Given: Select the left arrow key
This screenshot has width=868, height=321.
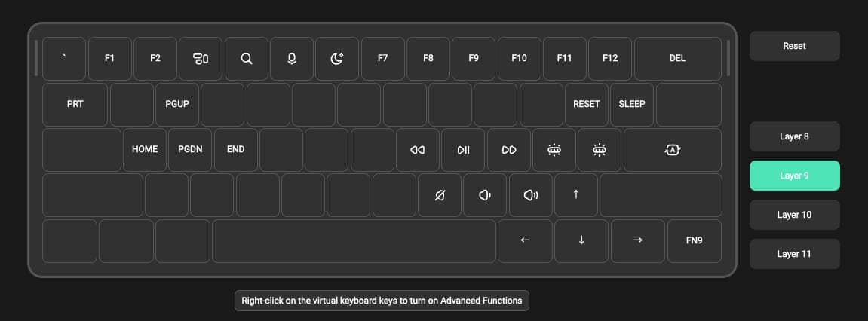Looking at the screenshot, I should click(x=525, y=240).
